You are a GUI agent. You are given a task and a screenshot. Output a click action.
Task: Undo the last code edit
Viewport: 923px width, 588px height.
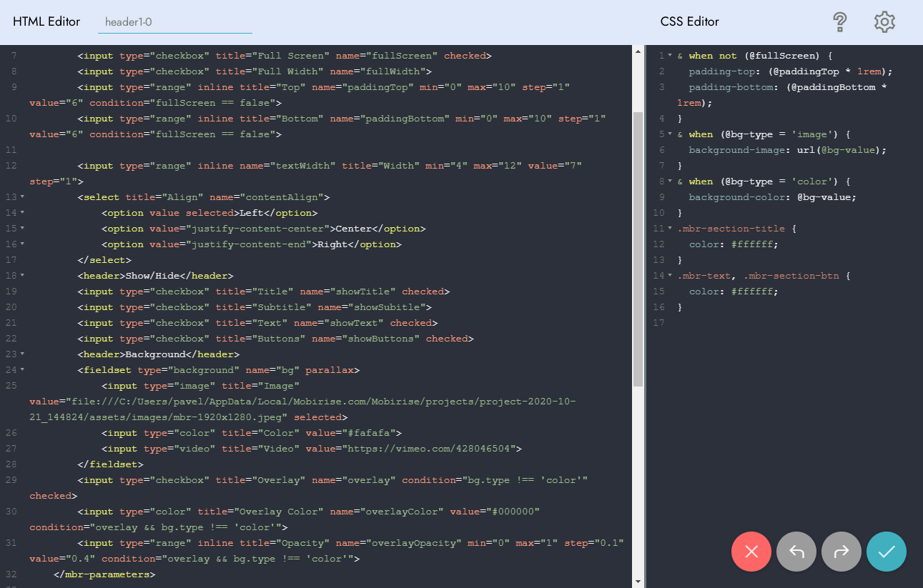tap(796, 552)
